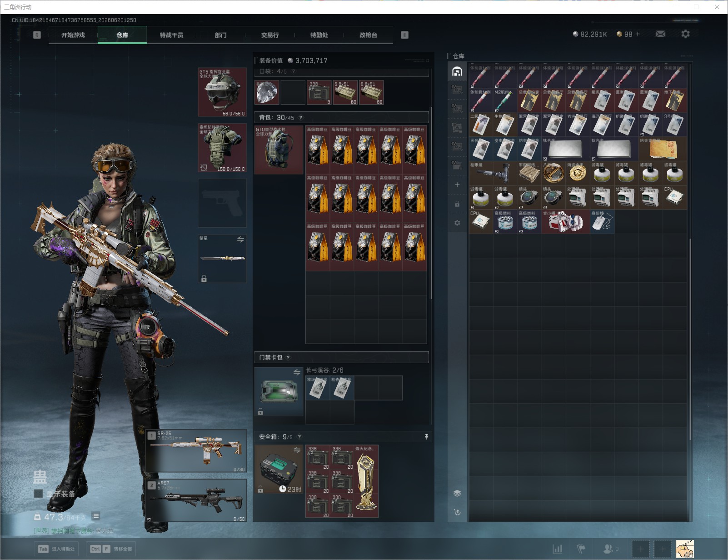Select the 烽火纪念 trophy in safe box

[366, 481]
